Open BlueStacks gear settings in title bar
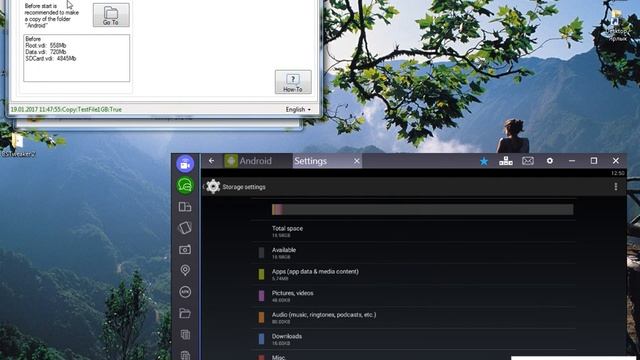This screenshot has width=640, height=360. pos(550,161)
